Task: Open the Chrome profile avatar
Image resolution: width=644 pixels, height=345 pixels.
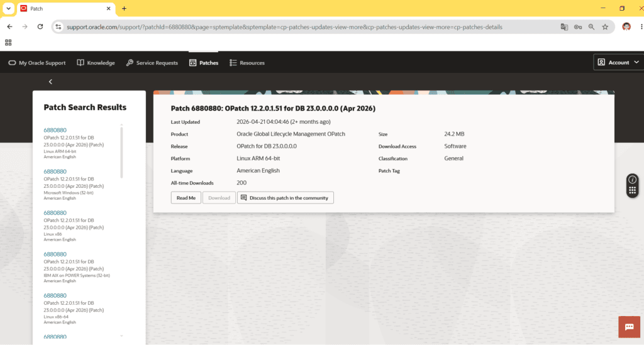Action: click(x=626, y=26)
